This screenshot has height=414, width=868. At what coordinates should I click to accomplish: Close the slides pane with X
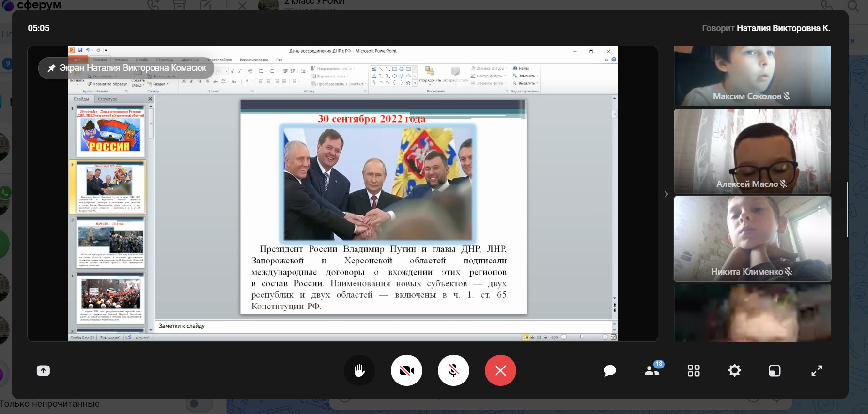(150, 99)
